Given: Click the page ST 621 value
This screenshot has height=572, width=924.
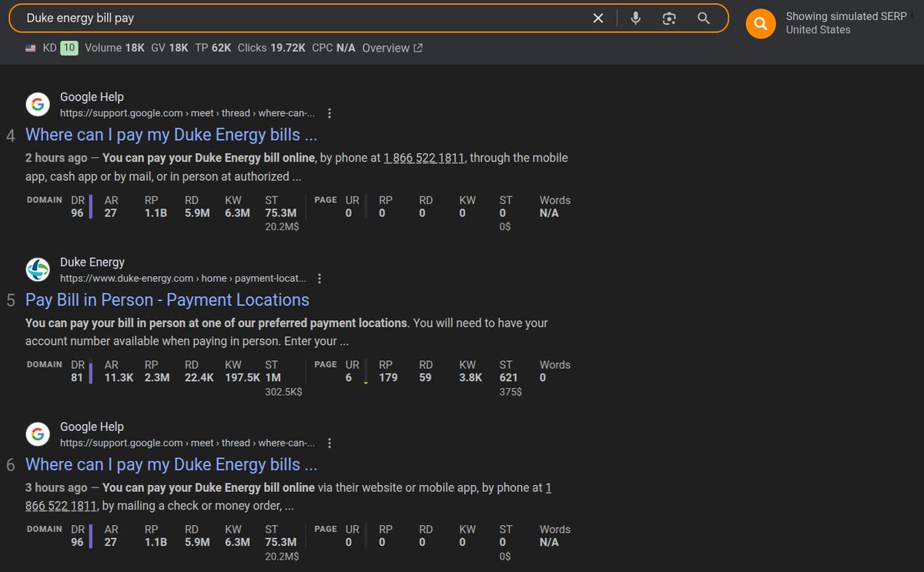Looking at the screenshot, I should (x=508, y=378).
